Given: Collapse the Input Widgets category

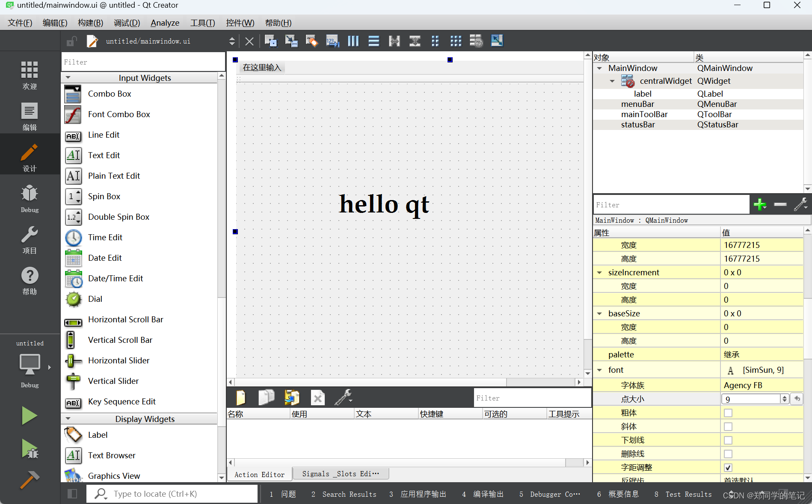Looking at the screenshot, I should pos(68,78).
